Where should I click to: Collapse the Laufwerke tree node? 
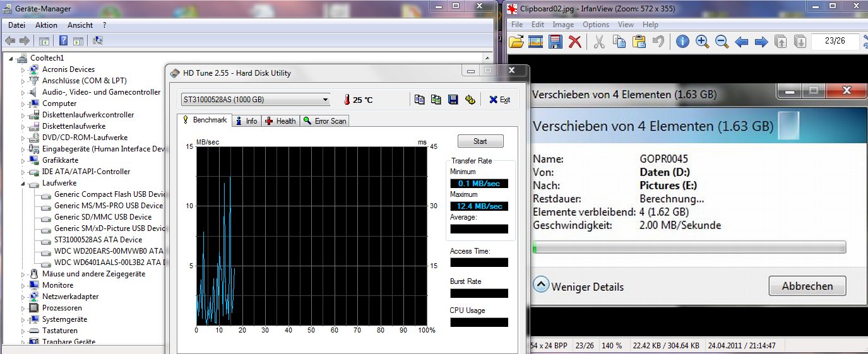coord(25,184)
